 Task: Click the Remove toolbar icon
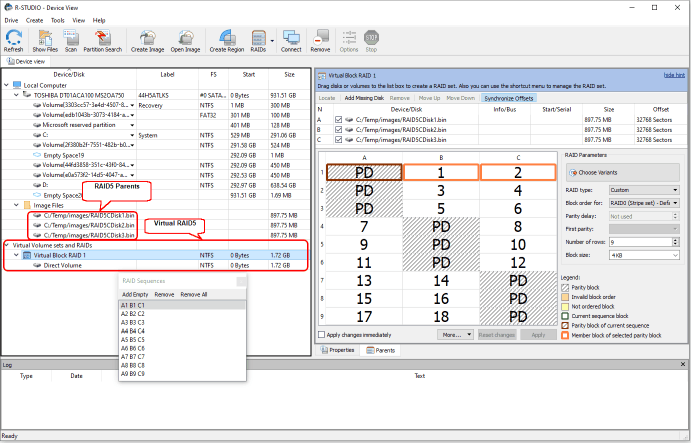(320, 41)
